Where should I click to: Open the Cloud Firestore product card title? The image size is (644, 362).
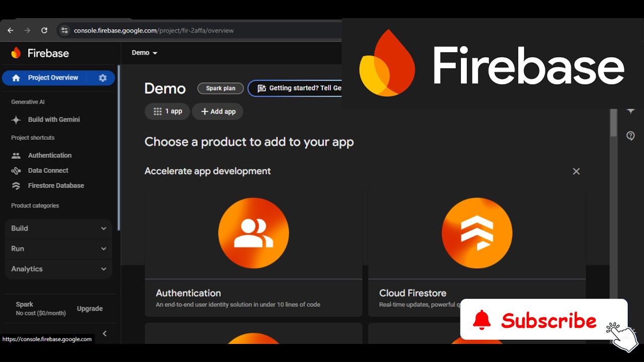(413, 293)
